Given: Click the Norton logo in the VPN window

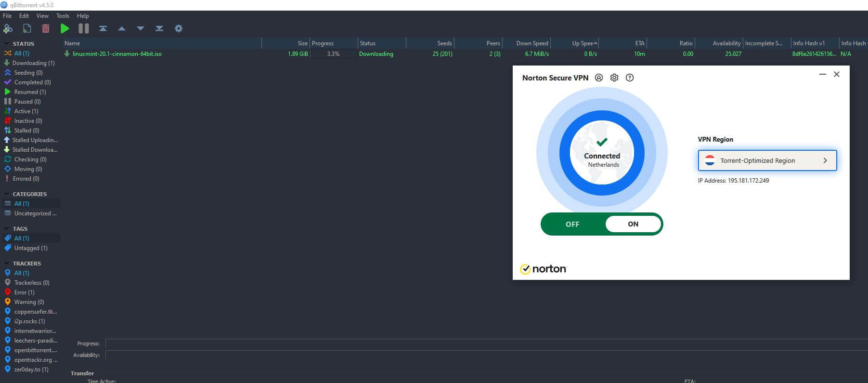Looking at the screenshot, I should pyautogui.click(x=544, y=269).
